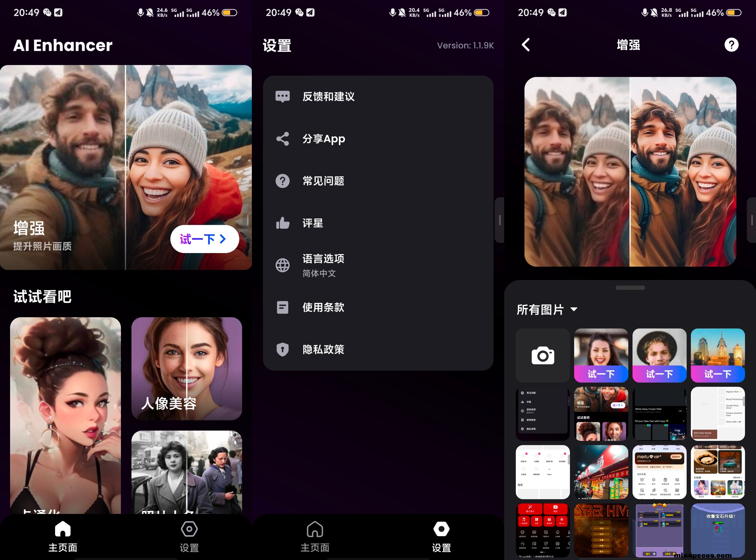Go back using the left arrow
756x560 pixels.
point(526,45)
